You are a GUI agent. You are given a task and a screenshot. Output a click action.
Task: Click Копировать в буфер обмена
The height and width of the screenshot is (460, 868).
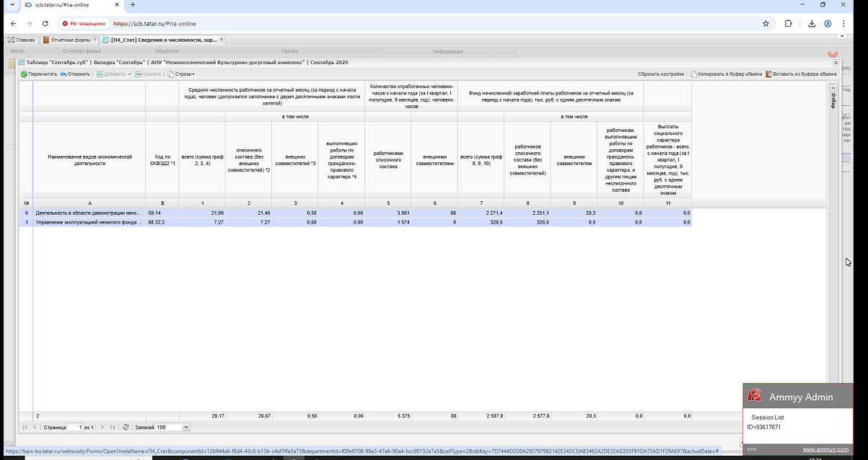click(x=727, y=74)
